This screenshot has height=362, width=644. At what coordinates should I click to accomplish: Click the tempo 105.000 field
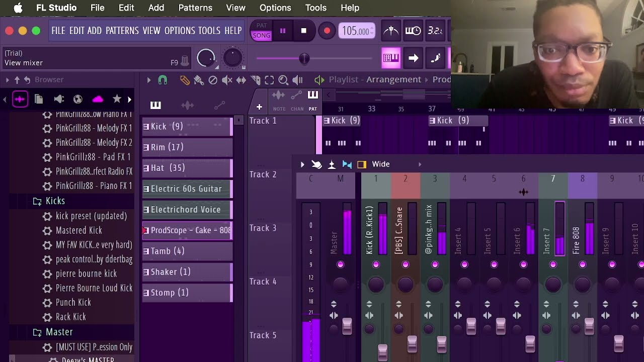click(357, 31)
